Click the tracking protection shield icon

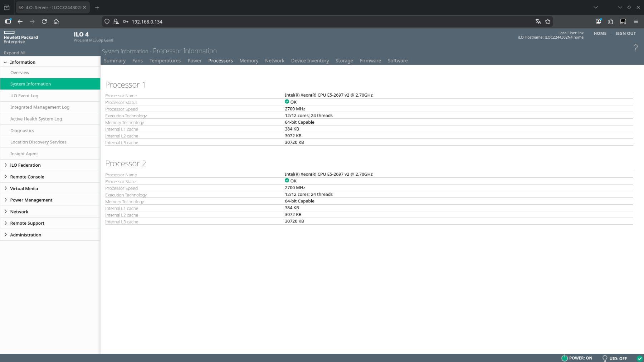coord(107,21)
